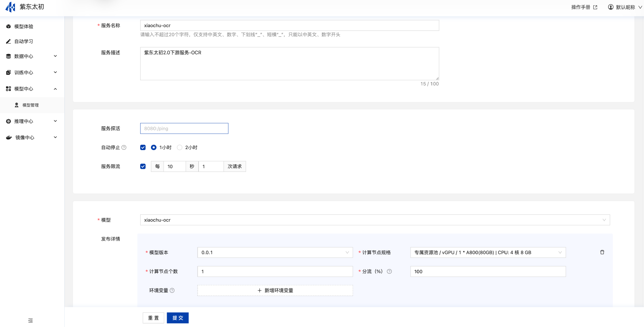The height and width of the screenshot is (327, 644).
Task: Expand the 推理中心 sidebar menu
Action: [x=32, y=121]
